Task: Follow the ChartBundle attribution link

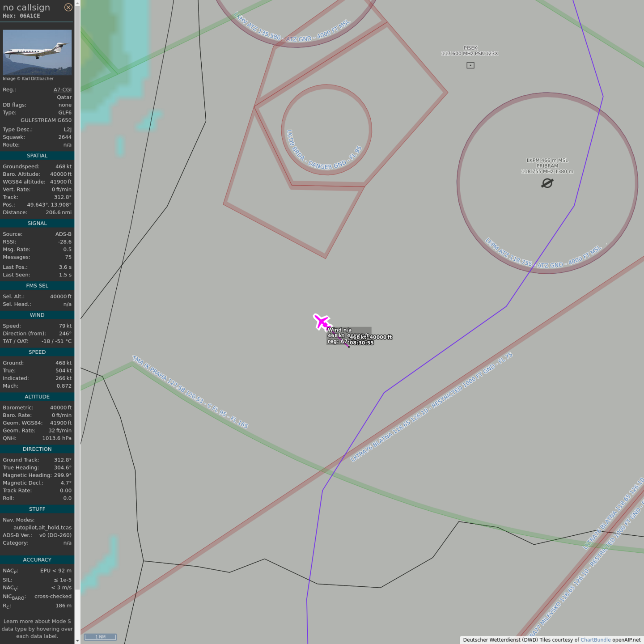Action: [595, 640]
